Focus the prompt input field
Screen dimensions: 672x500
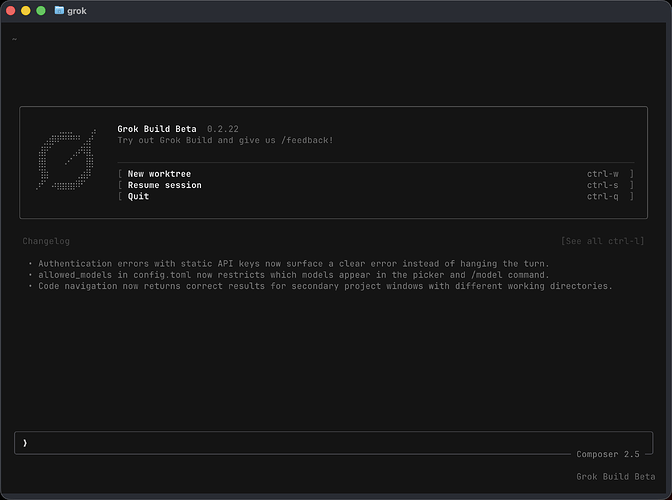(x=333, y=443)
